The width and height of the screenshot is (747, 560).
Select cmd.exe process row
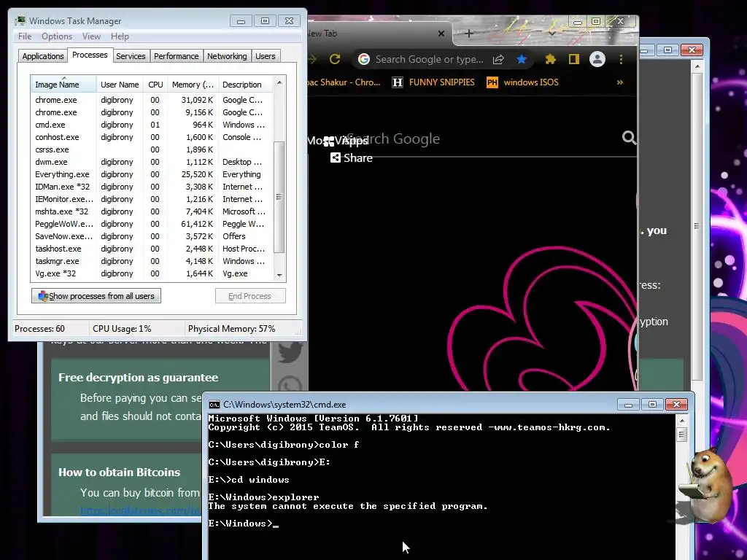152,125
